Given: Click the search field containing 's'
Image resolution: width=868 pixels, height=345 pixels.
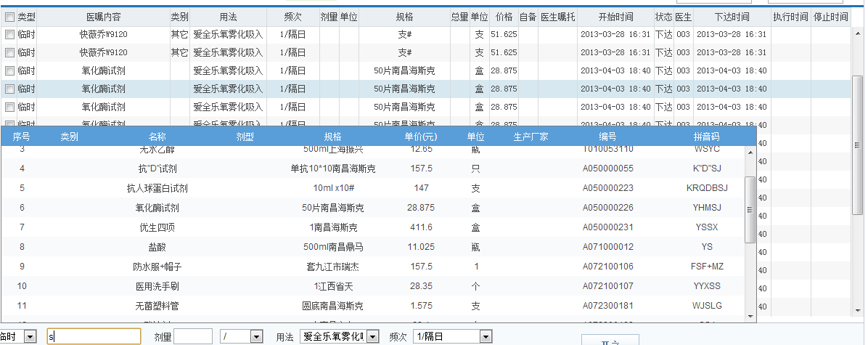Looking at the screenshot, I should point(94,336).
